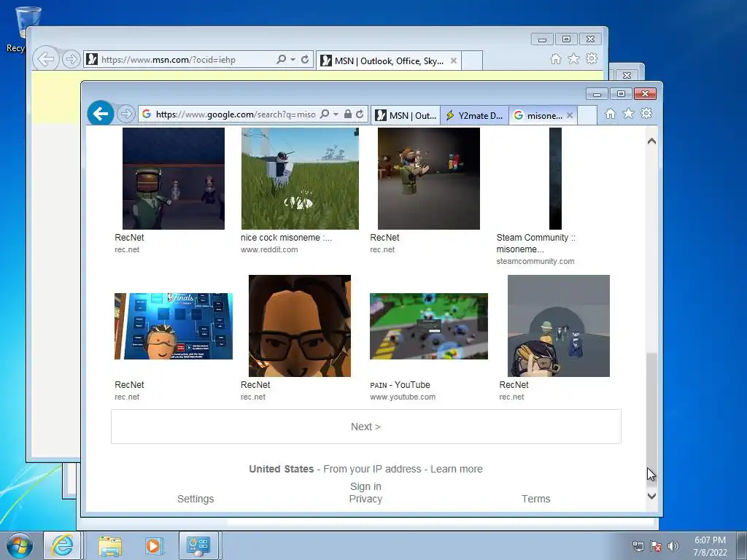Open the glasses avatar RecNet thumbnail
747x560 pixels.
pos(300,326)
